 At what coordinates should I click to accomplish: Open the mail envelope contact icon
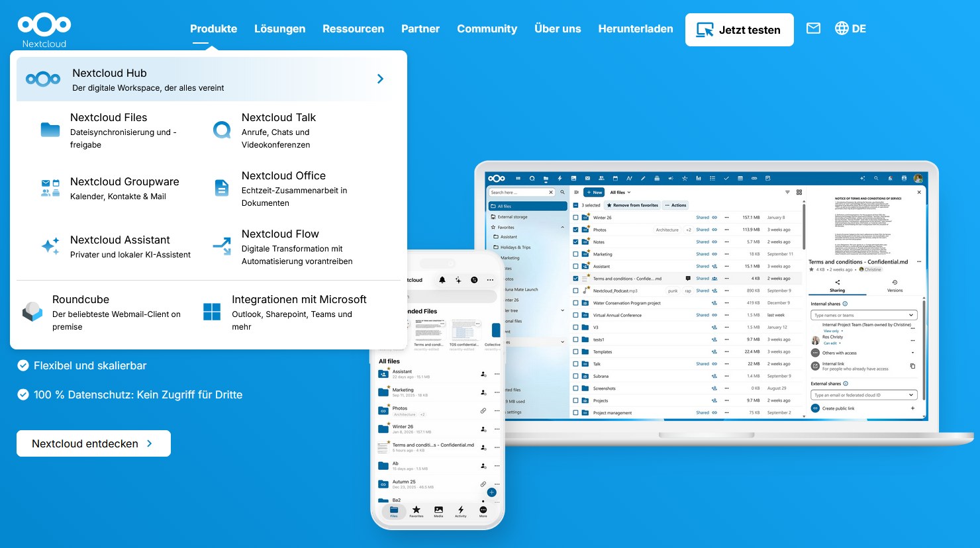pos(813,28)
